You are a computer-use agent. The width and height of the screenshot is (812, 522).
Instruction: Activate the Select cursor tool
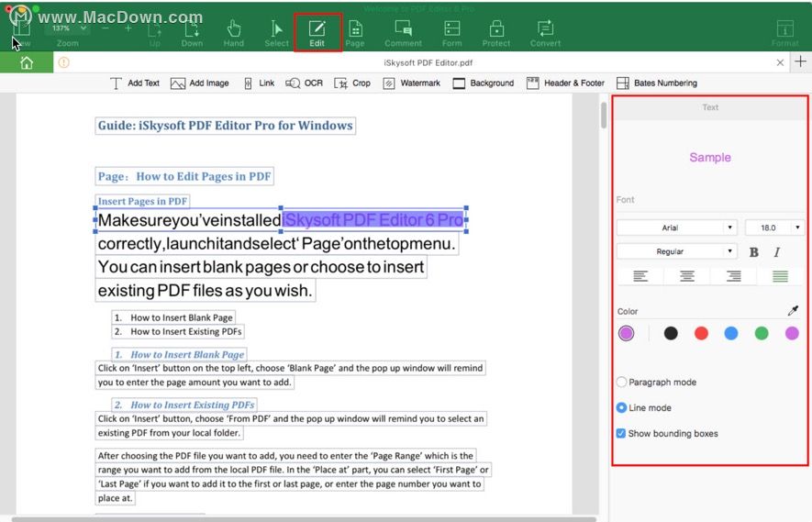coord(276,33)
